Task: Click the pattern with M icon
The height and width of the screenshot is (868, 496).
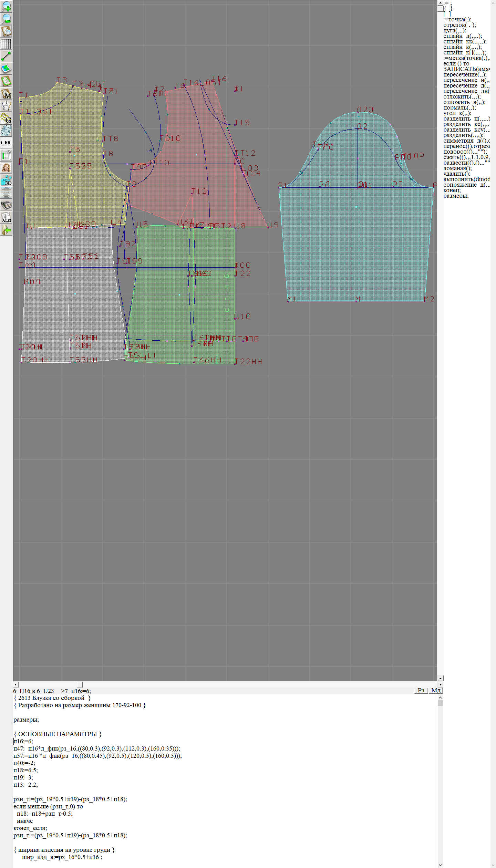Action: [6, 94]
